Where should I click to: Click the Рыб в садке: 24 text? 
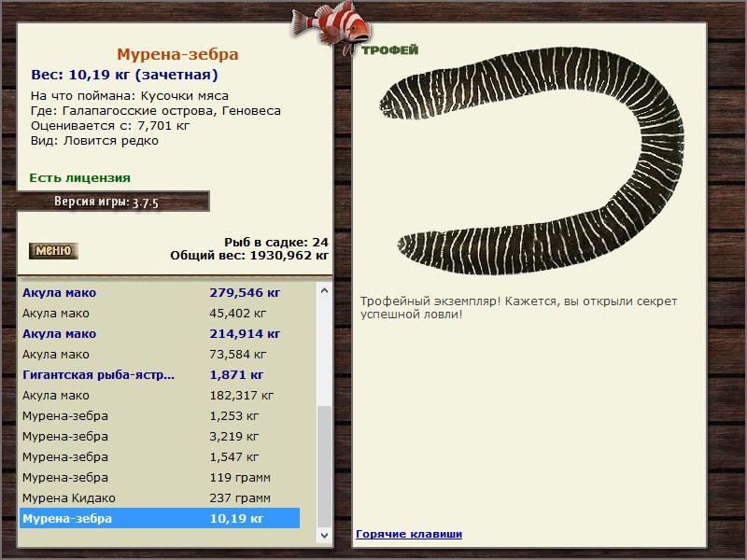tap(276, 243)
